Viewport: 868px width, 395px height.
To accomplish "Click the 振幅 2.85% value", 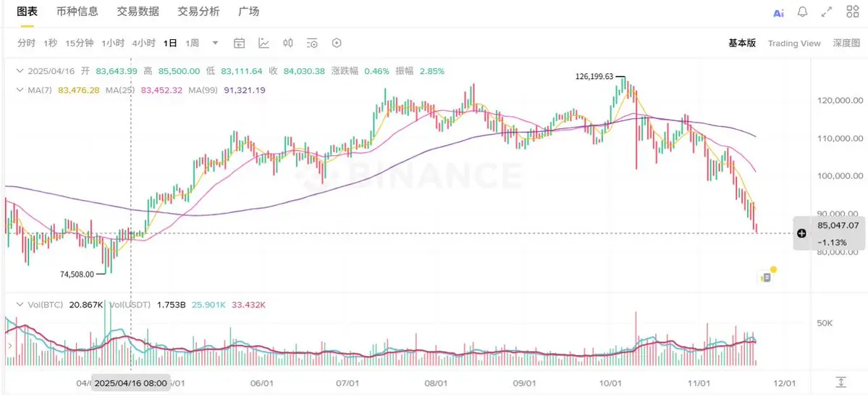I will click(x=431, y=71).
